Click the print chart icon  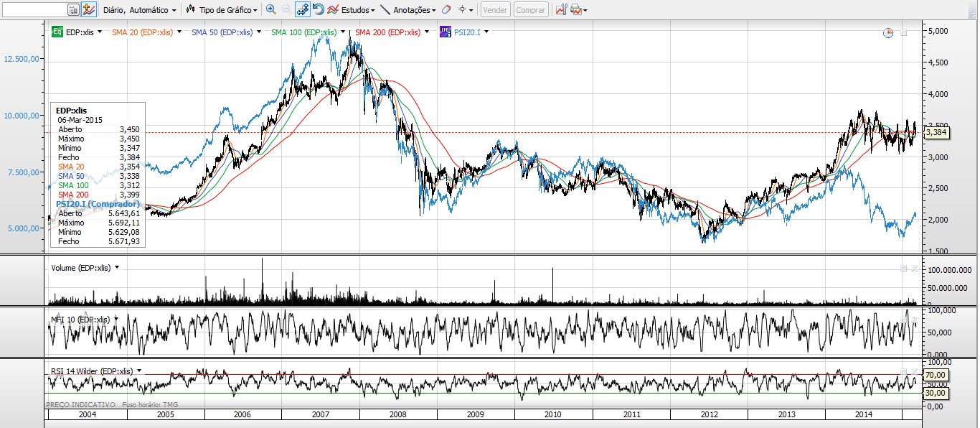pos(575,10)
